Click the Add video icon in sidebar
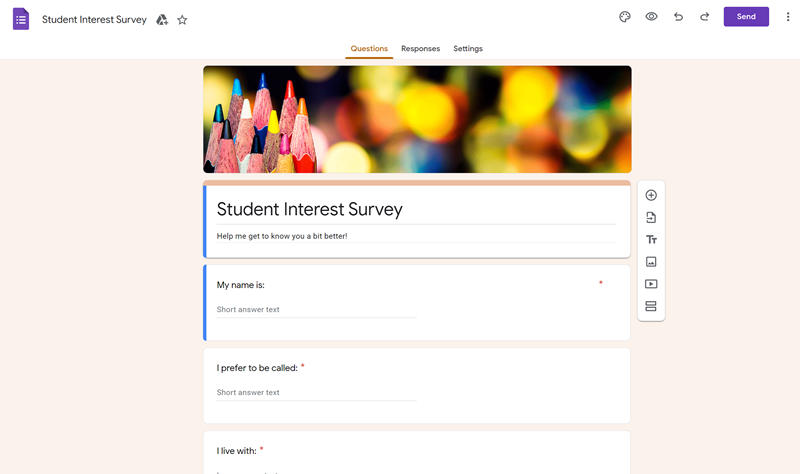Viewport: 800px width, 474px height. (x=651, y=284)
